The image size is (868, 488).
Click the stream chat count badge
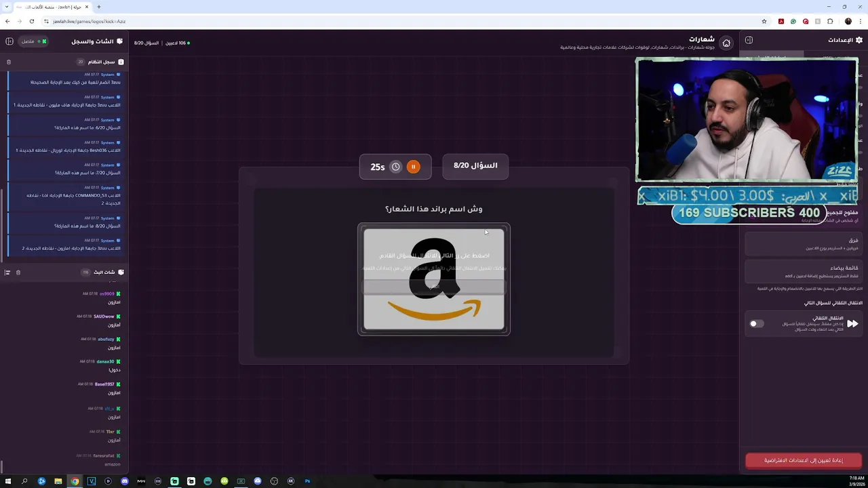click(85, 272)
